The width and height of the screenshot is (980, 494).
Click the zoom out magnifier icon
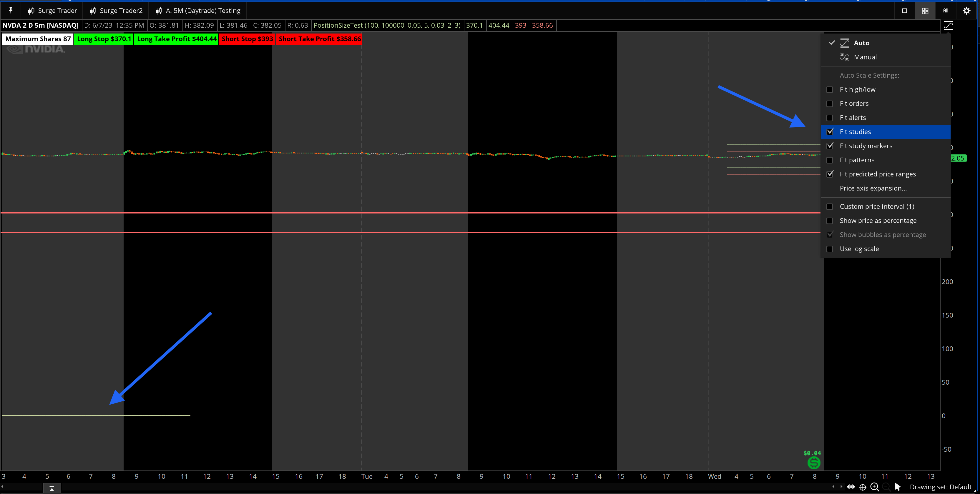coord(886,487)
